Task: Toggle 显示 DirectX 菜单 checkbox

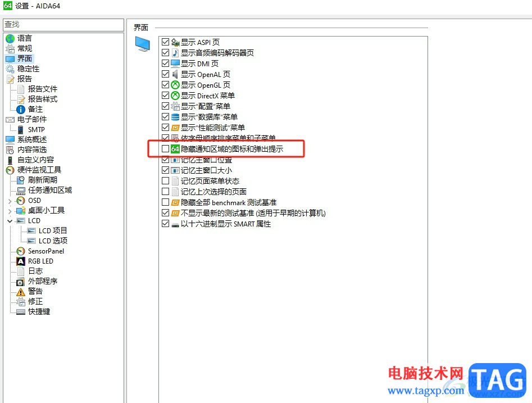Action: tap(165, 96)
